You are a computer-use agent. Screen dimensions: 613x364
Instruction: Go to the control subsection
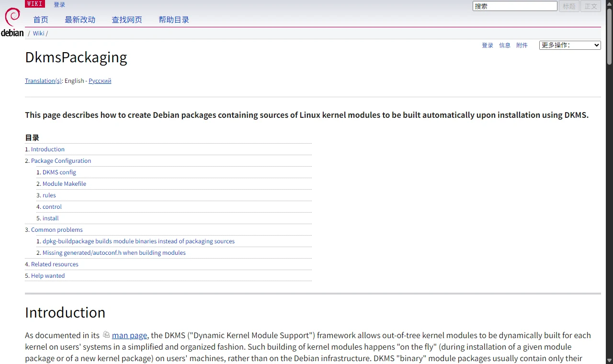click(x=52, y=207)
